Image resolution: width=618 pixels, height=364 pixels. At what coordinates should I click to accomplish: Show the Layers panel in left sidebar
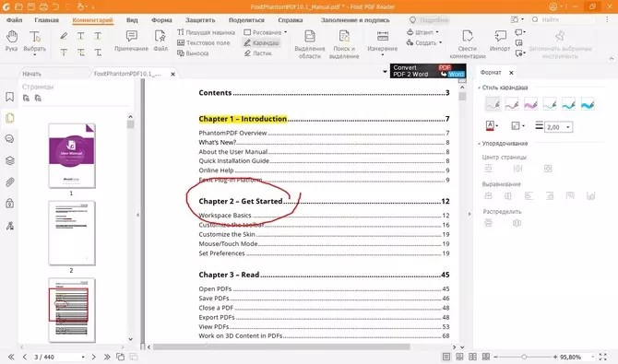(10, 160)
